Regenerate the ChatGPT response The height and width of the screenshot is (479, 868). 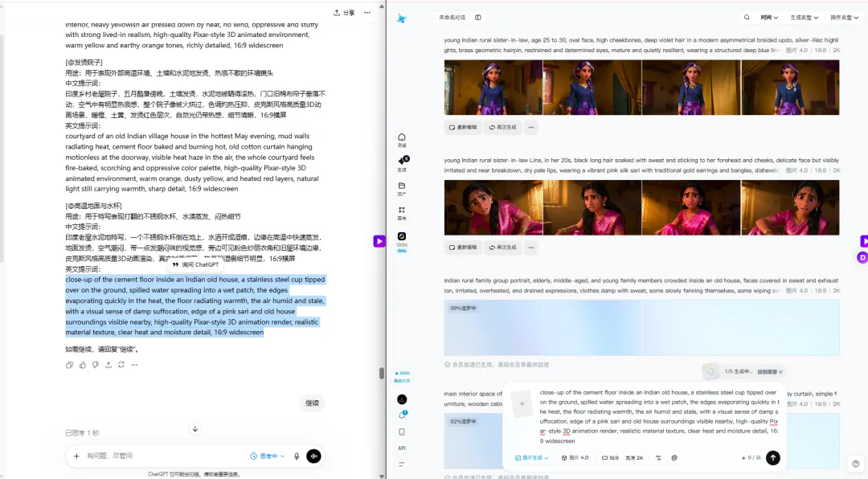click(121, 365)
